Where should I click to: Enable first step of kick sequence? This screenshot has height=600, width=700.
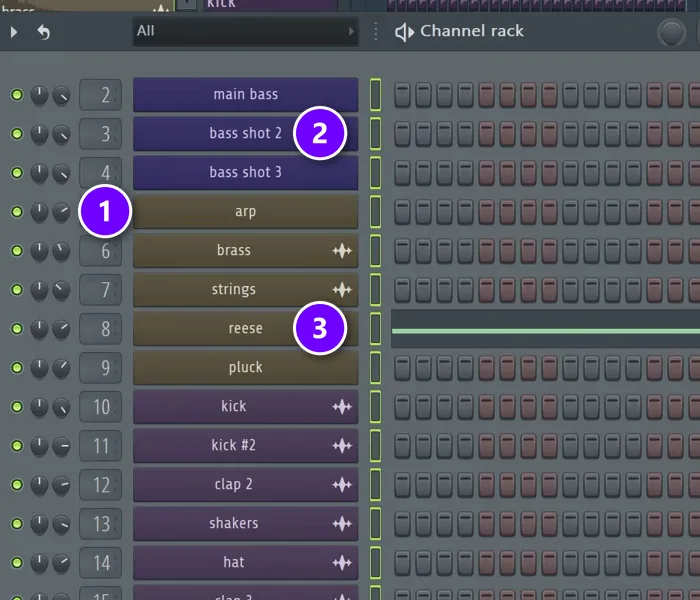click(x=402, y=407)
